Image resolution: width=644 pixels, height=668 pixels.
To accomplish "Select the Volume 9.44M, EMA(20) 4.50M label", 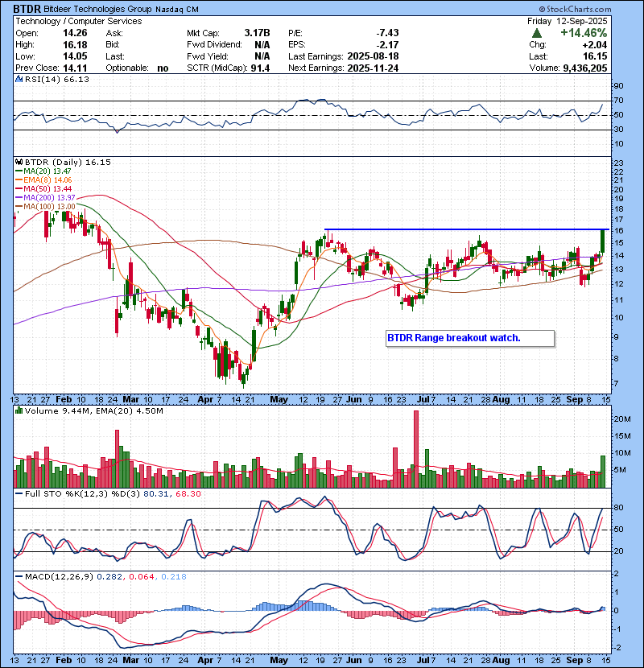I will click(x=93, y=411).
